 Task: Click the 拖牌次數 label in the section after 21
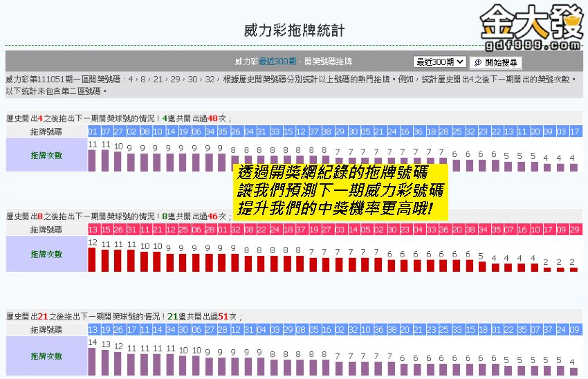coord(46,356)
